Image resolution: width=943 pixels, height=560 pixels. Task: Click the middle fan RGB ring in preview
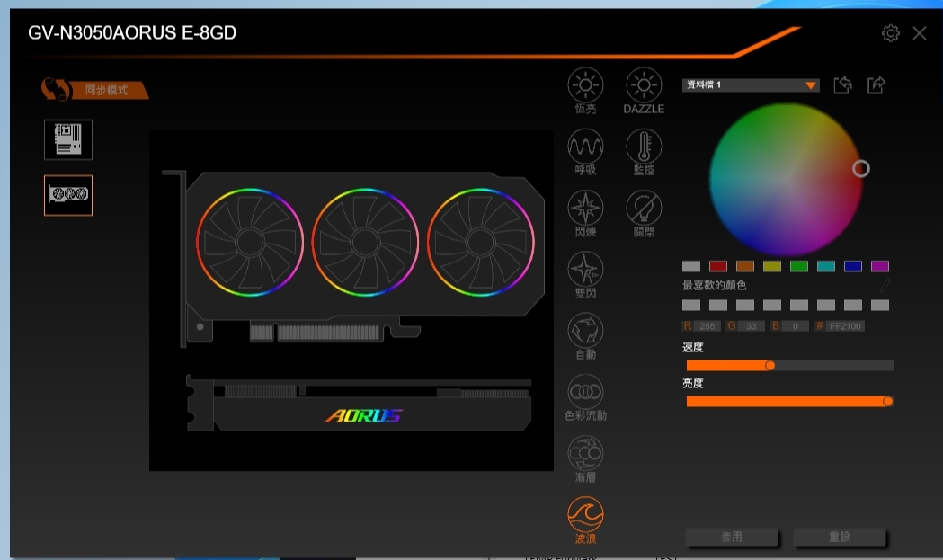tap(365, 243)
